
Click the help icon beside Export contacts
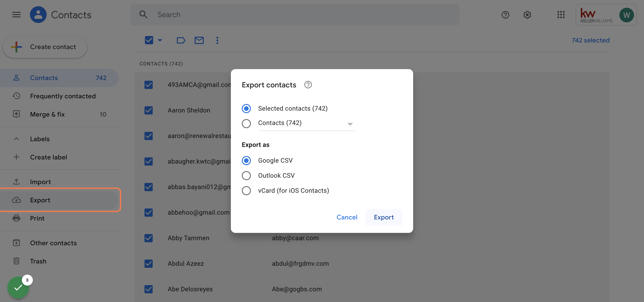[x=308, y=85]
